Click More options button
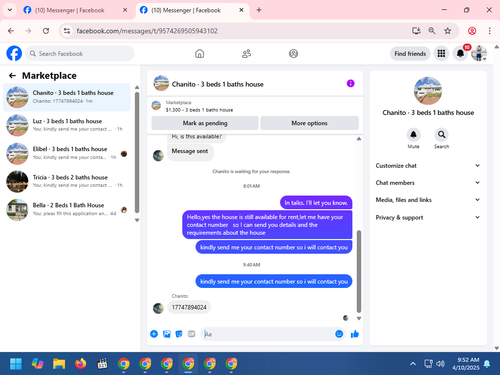 tap(309, 123)
